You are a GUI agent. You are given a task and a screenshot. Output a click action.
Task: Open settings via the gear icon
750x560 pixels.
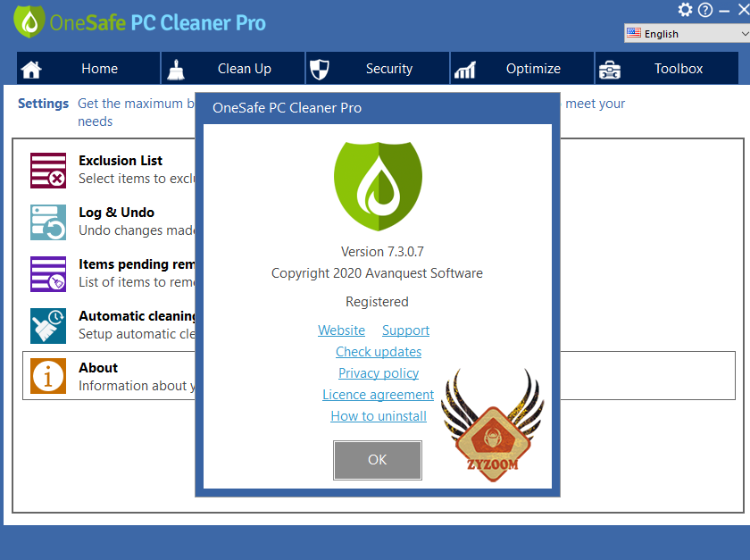[x=685, y=10]
